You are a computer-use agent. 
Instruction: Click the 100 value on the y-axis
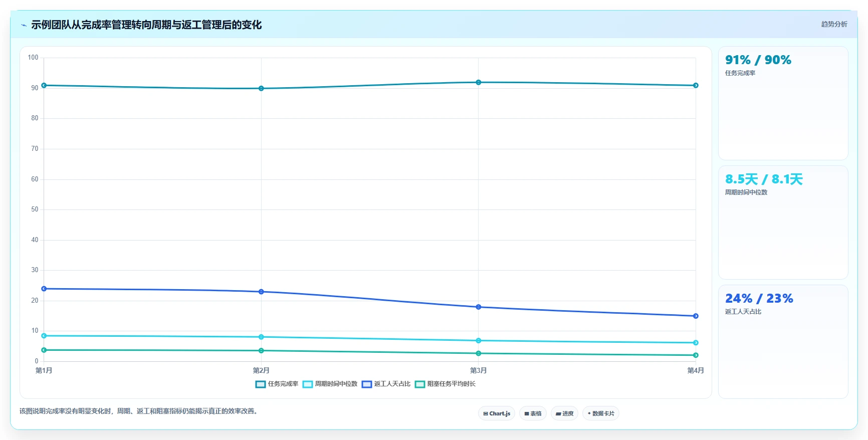click(33, 58)
